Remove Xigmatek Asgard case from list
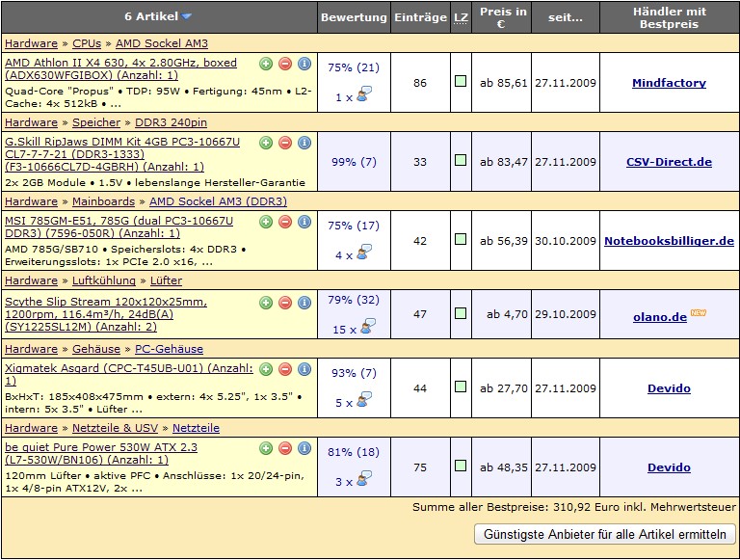The image size is (740, 560). (285, 369)
